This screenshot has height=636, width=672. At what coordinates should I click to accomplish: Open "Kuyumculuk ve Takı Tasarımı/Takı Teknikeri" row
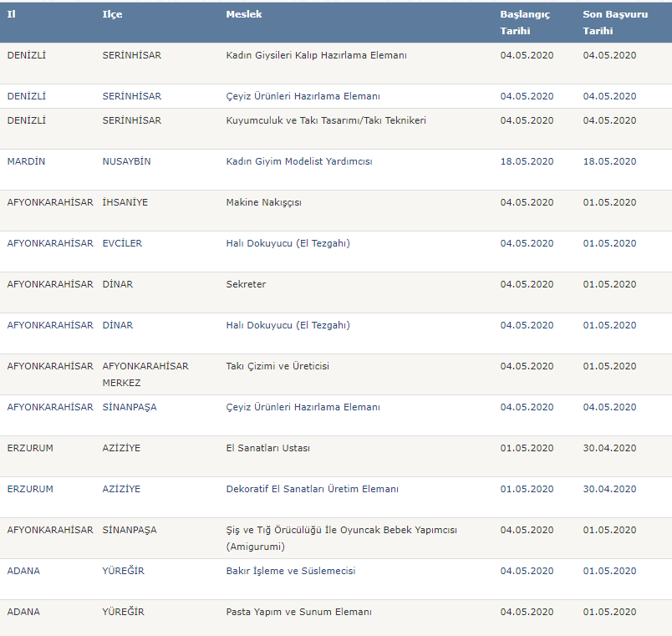(x=326, y=120)
